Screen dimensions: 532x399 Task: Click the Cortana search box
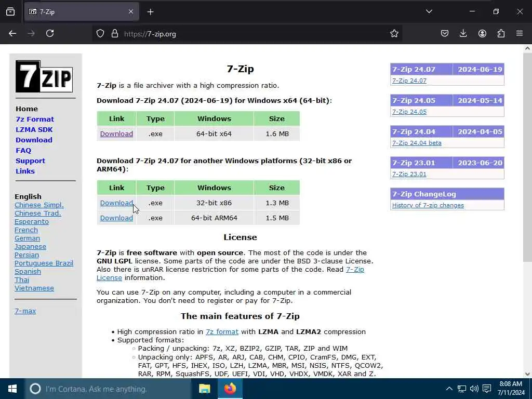tap(108, 389)
